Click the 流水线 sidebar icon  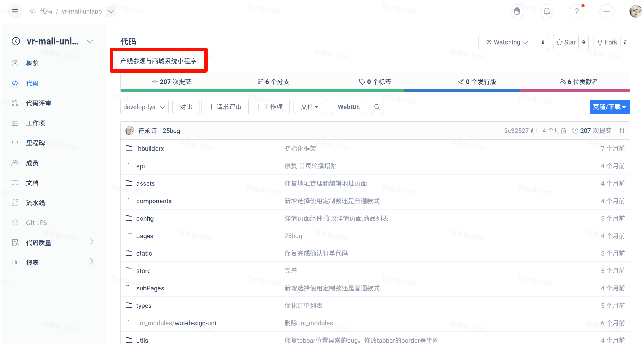click(x=15, y=202)
